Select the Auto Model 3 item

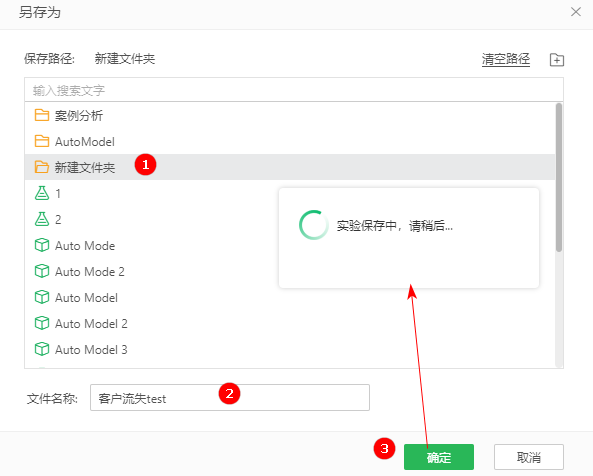(290, 349)
